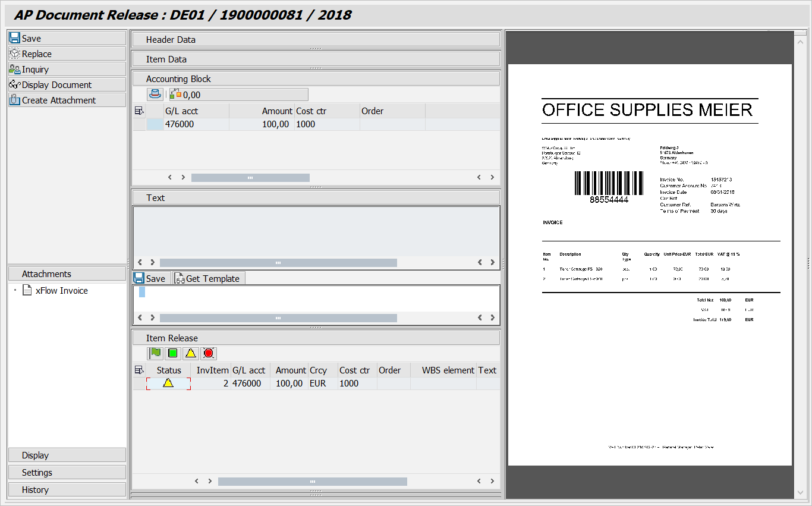Select the xFlow Invoice attachment
Image resolution: width=812 pixels, height=506 pixels.
pyautogui.click(x=61, y=291)
